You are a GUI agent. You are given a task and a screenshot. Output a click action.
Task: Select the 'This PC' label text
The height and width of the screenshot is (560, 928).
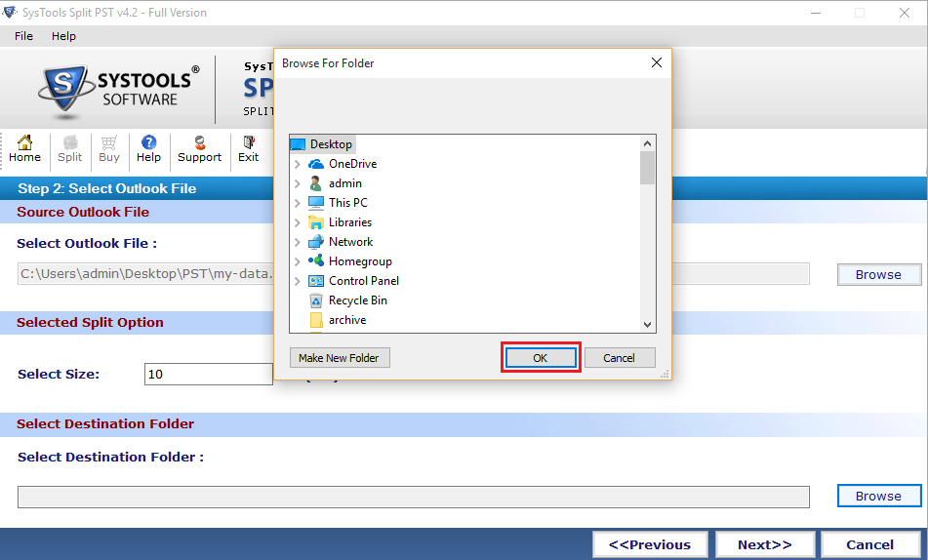[348, 203]
